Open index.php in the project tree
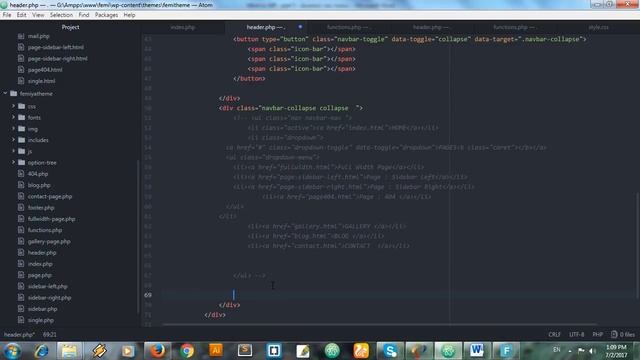 (x=40, y=264)
